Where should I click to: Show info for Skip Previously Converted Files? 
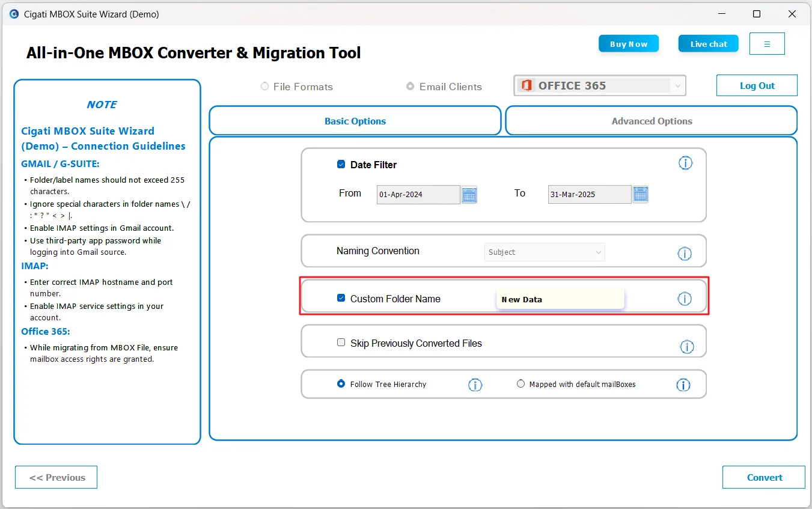point(687,347)
